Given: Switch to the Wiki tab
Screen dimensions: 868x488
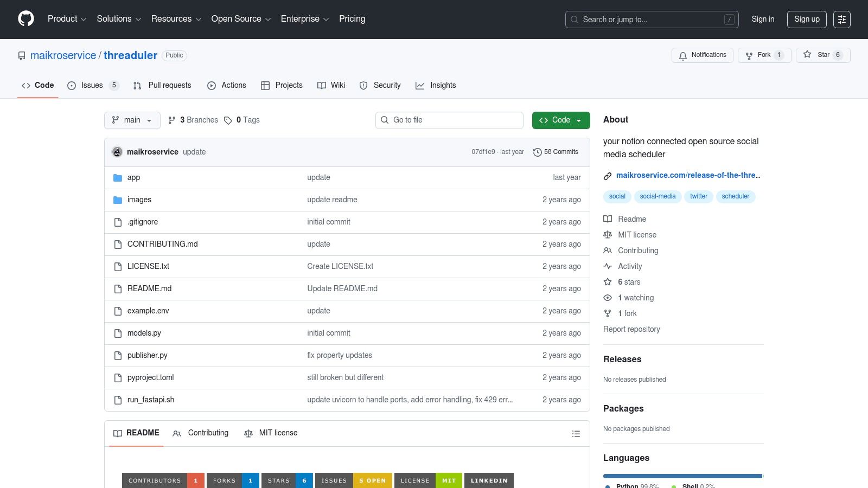Looking at the screenshot, I should click(331, 86).
